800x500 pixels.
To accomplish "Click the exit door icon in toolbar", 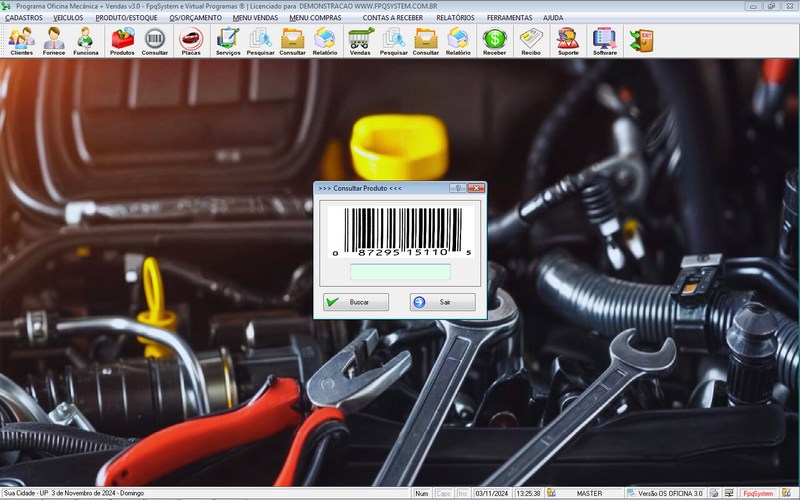I will (x=641, y=41).
